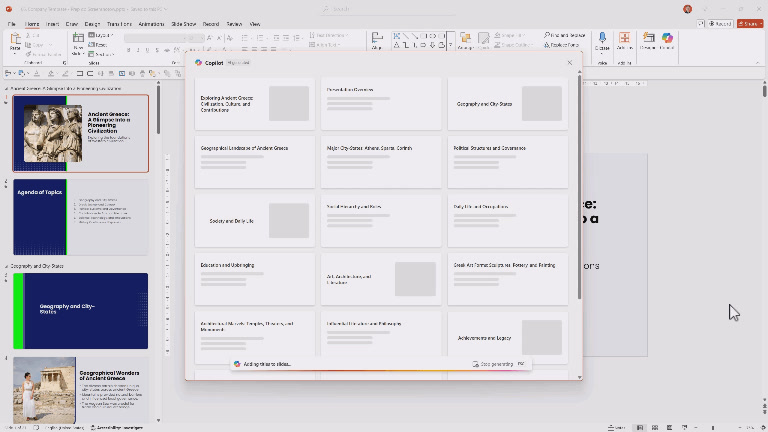
Task: Toggle Bold formatting in the ribbon
Action: (x=128, y=50)
